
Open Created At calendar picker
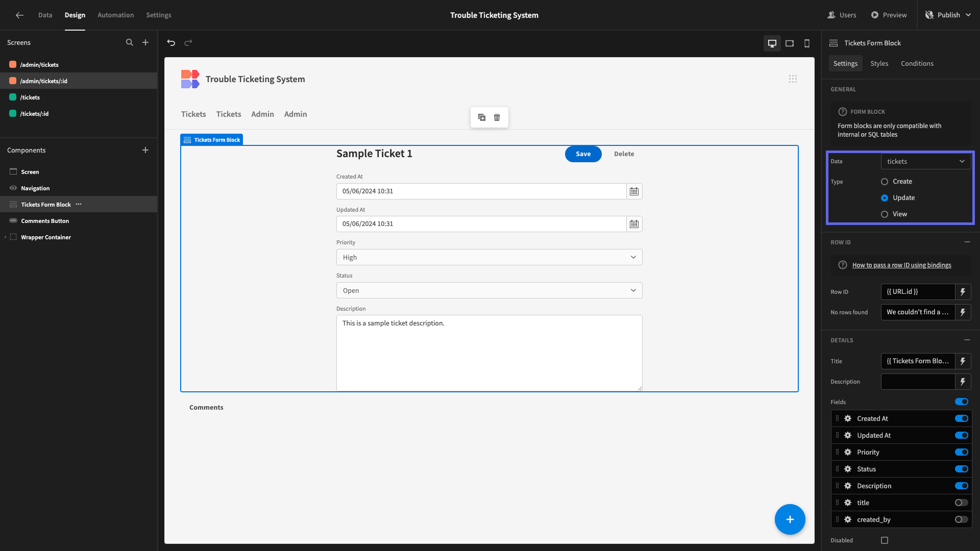pyautogui.click(x=634, y=191)
